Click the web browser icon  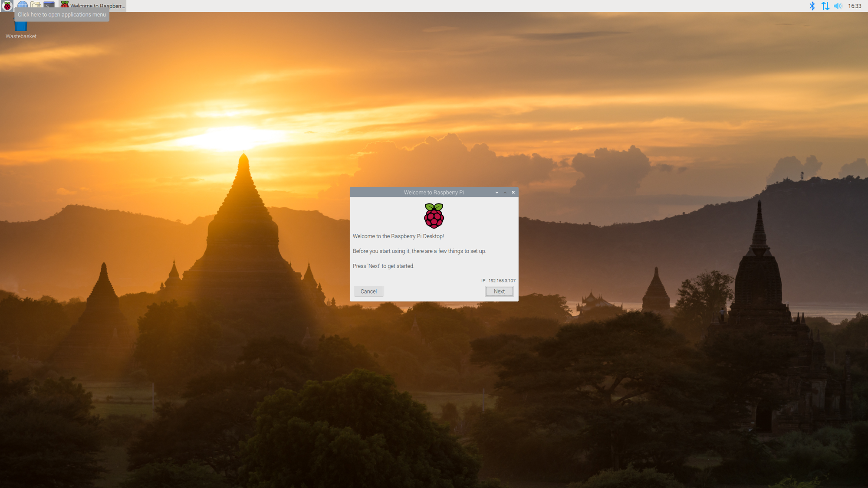(x=21, y=5)
